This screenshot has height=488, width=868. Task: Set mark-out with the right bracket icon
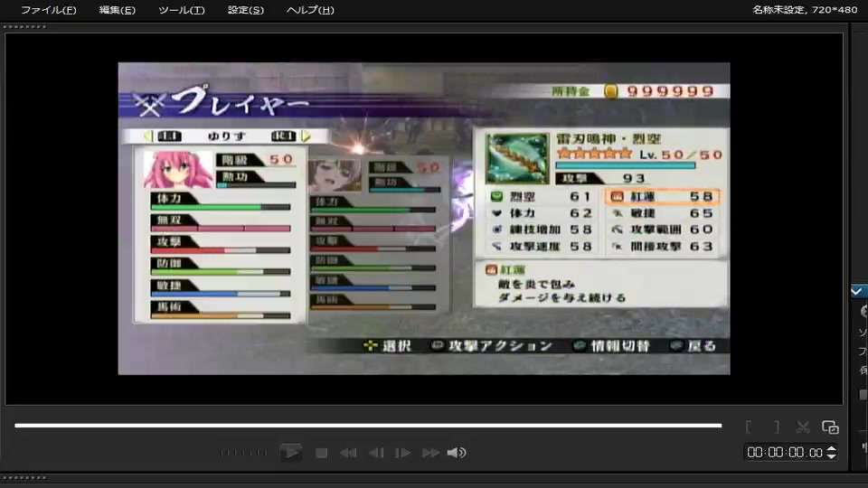point(777,427)
